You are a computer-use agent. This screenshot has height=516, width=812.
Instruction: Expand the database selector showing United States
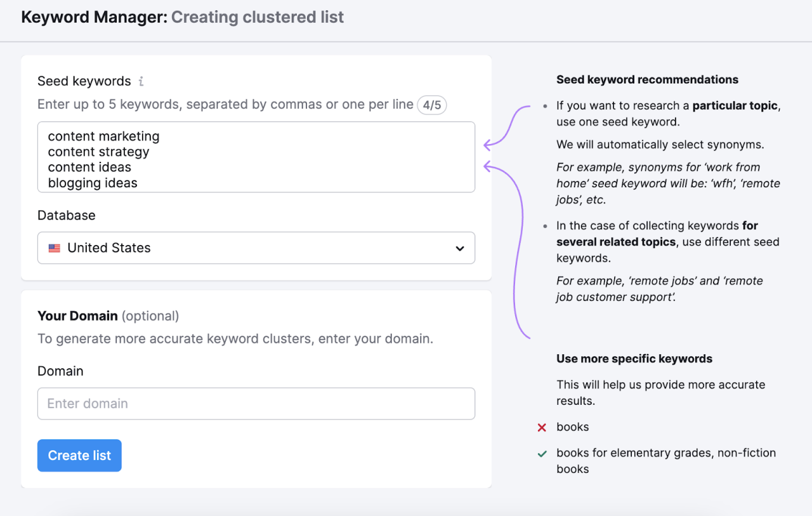pos(256,248)
